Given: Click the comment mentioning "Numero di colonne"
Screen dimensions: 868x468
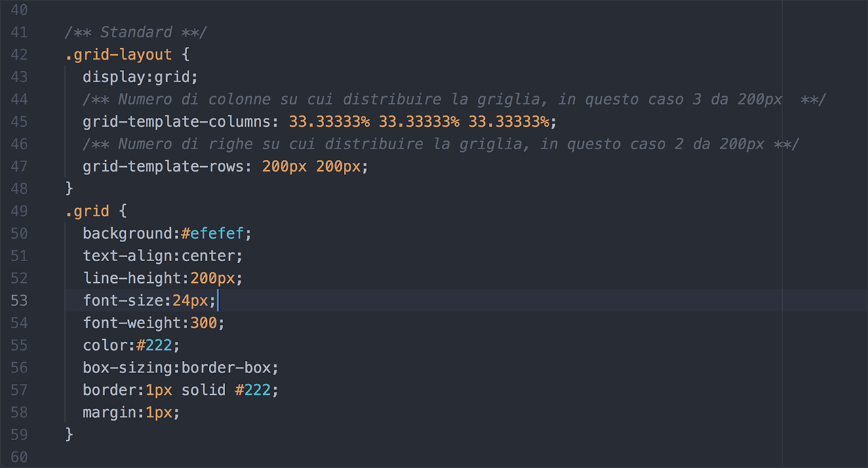Looking at the screenshot, I should 454,99.
